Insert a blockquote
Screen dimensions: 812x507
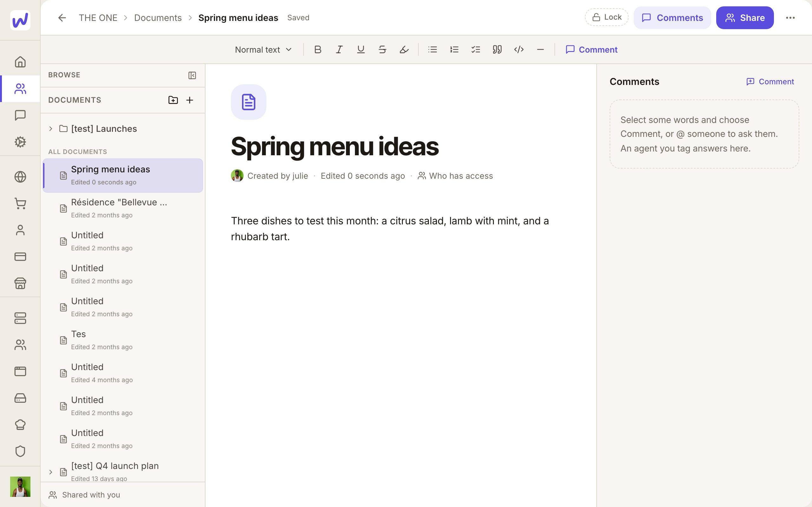[x=497, y=50]
